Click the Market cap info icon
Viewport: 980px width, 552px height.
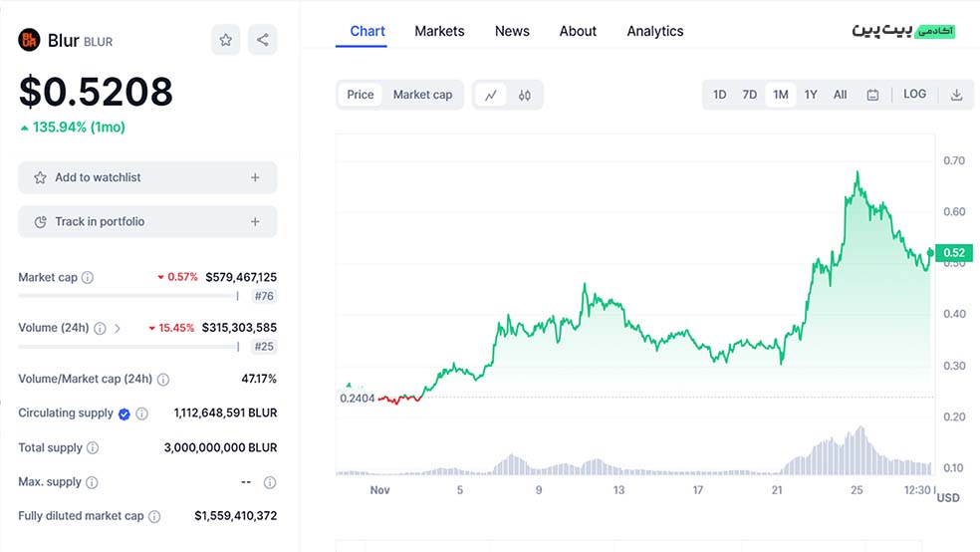(88, 278)
